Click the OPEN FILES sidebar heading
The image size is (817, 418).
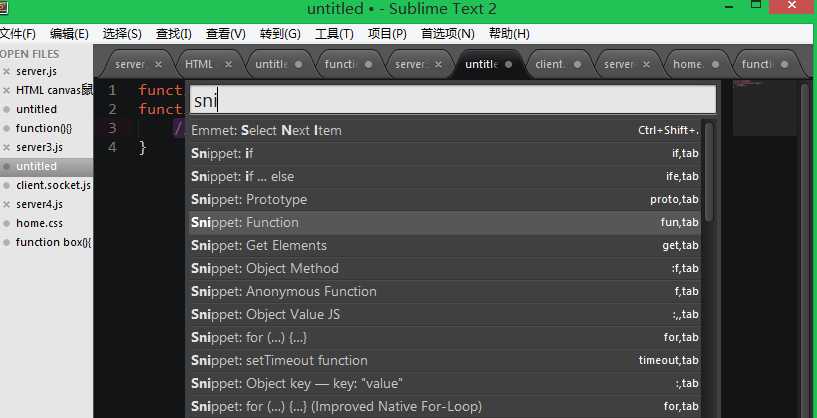click(30, 54)
